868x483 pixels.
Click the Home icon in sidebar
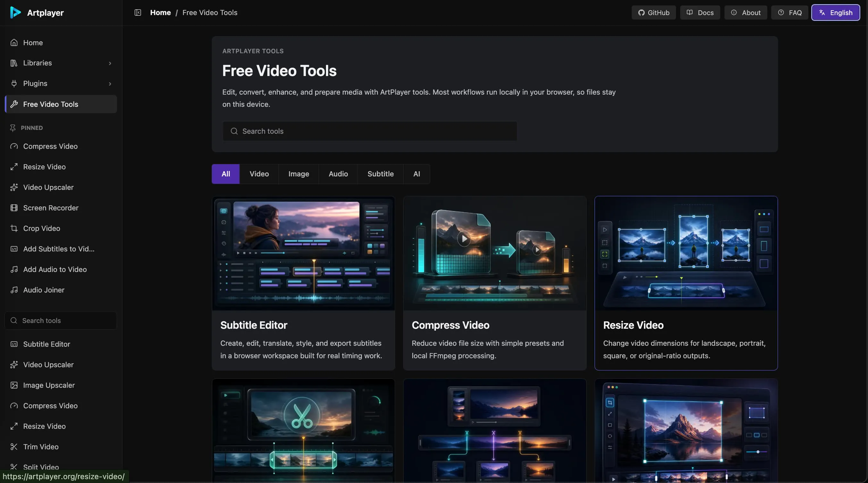(14, 42)
